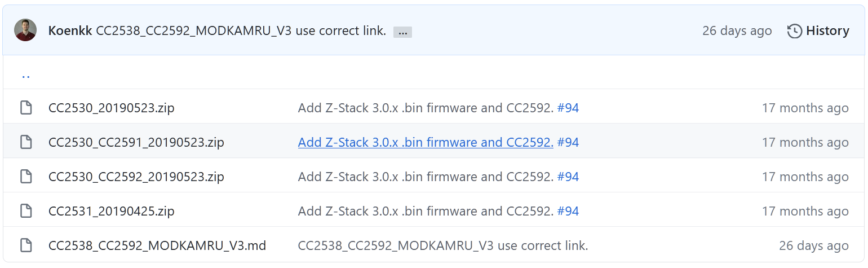Viewport: 868px width, 268px height.
Task: Open underlined Add Z-Stack 3.0.x commit message
Action: 426,142
